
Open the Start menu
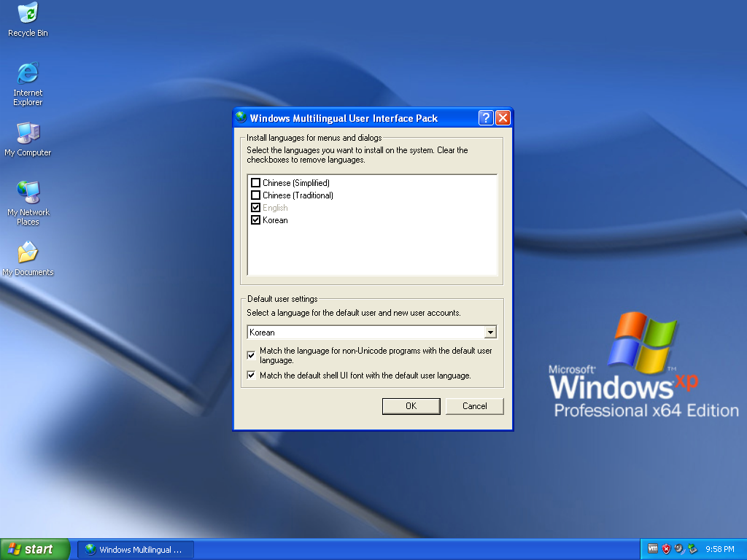coord(35,550)
